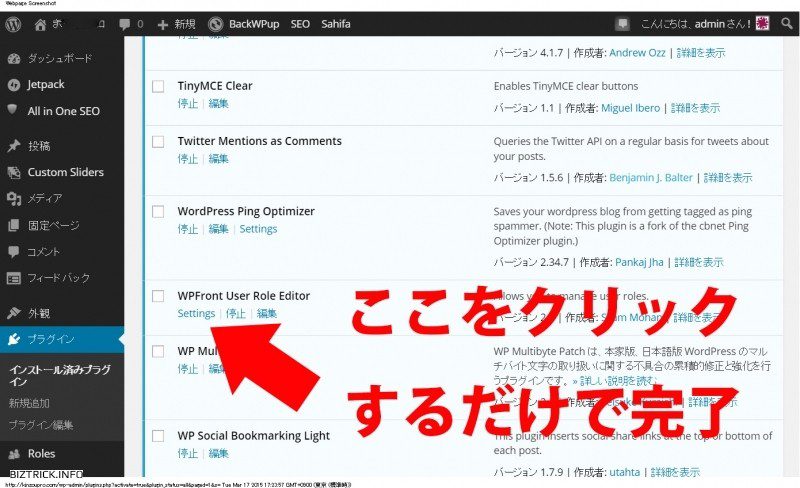
Task: Click Settings under WPFront User Role Editor
Action: 196,313
